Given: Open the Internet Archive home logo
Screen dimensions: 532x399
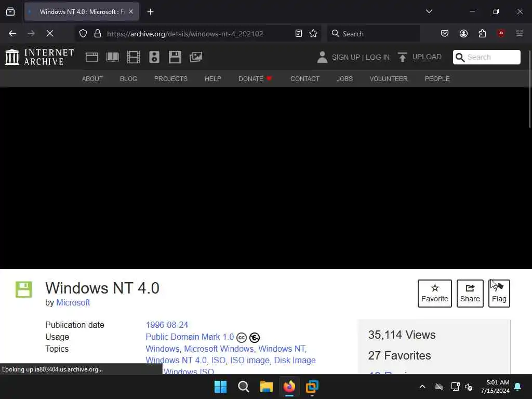Looking at the screenshot, I should [x=39, y=57].
